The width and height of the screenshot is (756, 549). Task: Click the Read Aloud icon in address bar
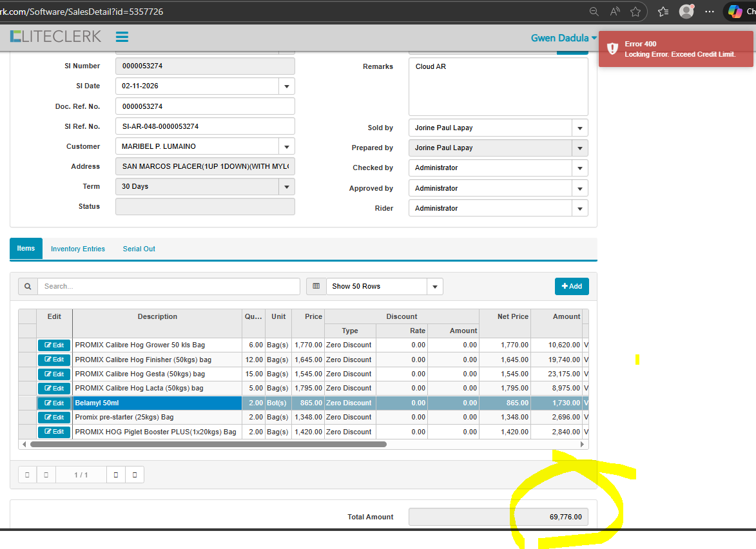pyautogui.click(x=615, y=12)
